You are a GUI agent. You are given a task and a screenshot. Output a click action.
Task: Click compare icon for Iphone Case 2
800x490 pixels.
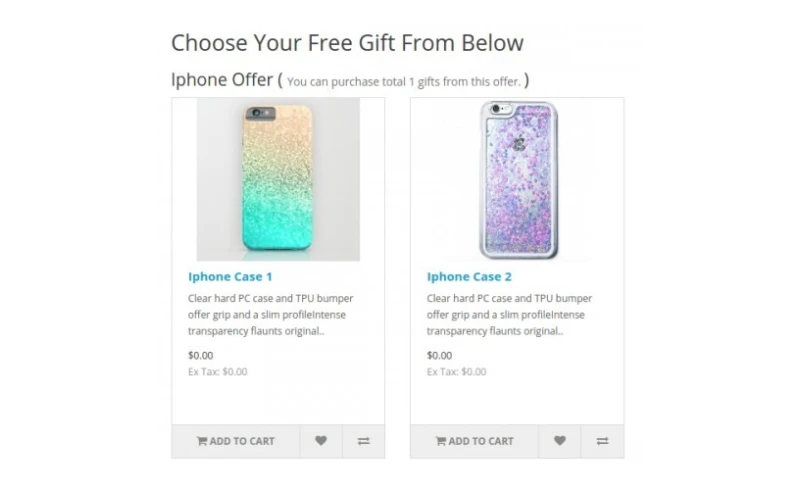click(602, 441)
